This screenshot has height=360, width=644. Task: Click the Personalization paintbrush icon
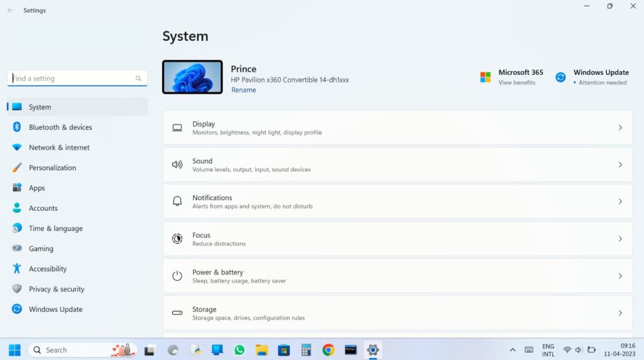tap(17, 168)
